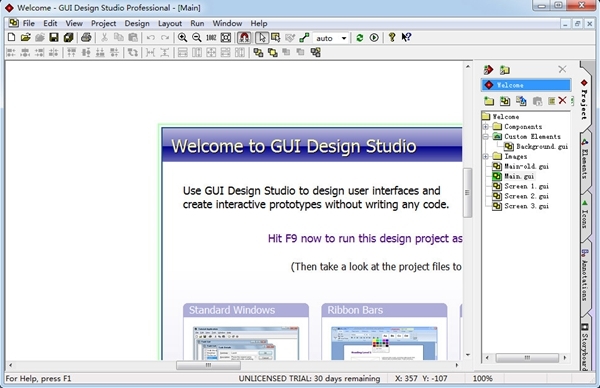Select the Welcome root folder in tree
This screenshot has width=600, height=388.
(x=506, y=116)
